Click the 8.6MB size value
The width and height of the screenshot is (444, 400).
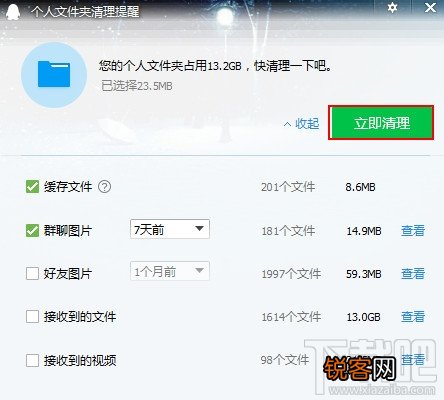(360, 187)
